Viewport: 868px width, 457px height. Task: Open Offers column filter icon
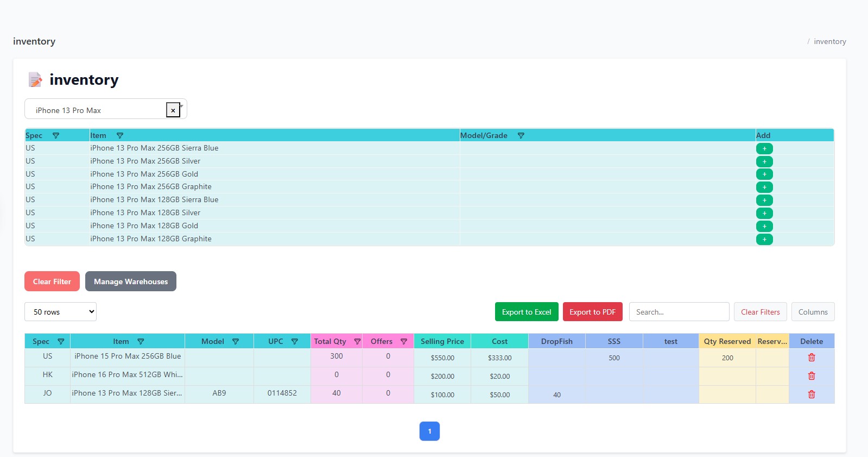click(x=404, y=341)
